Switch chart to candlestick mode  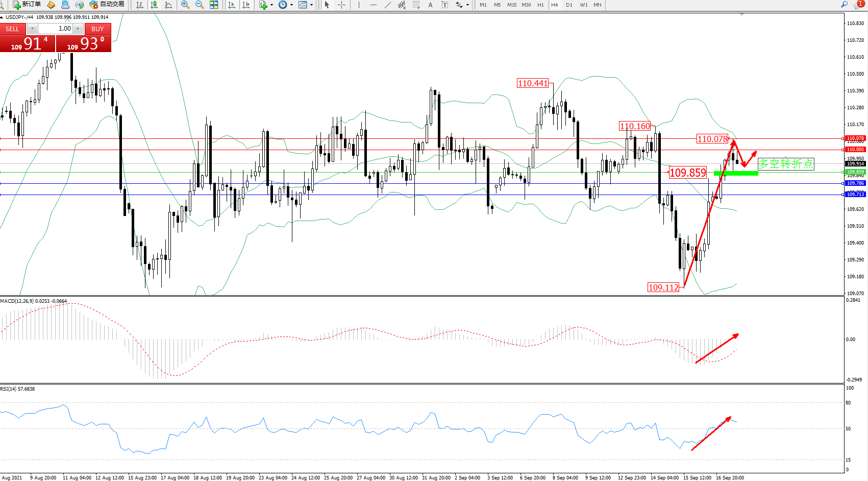(x=154, y=5)
